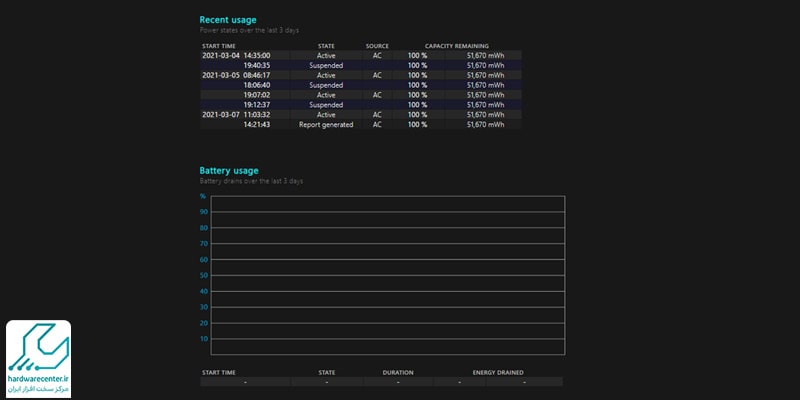Click the "Report generated" state cell

(326, 124)
